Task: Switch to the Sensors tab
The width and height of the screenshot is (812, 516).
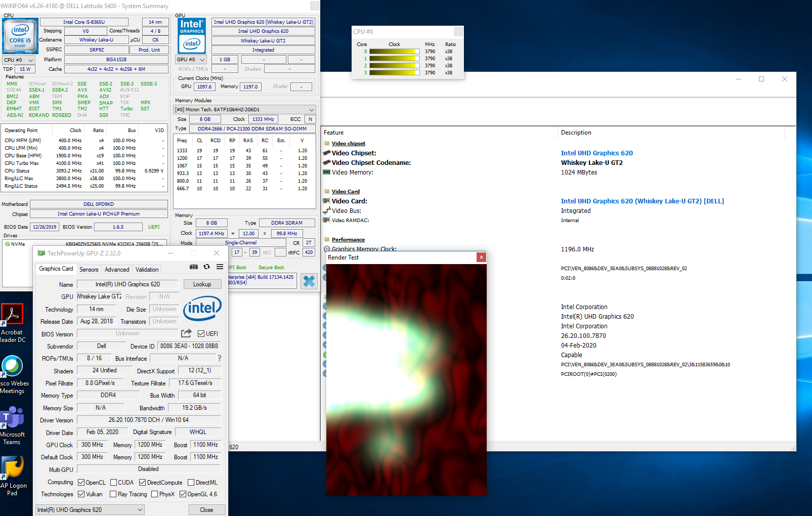Action: (x=89, y=270)
